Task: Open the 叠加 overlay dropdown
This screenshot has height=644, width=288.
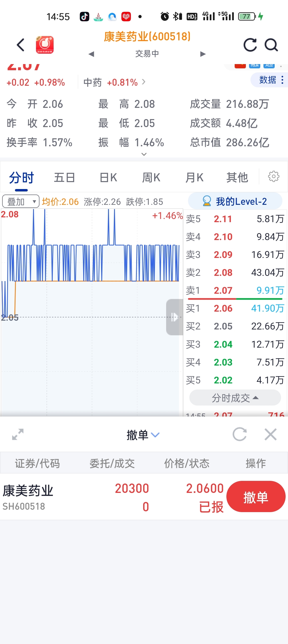Action: [21, 202]
